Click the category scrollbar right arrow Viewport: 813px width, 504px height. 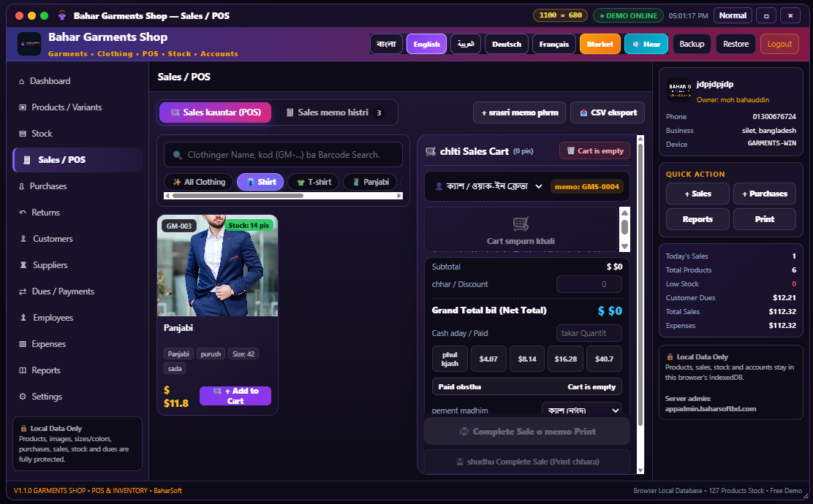[399, 196]
